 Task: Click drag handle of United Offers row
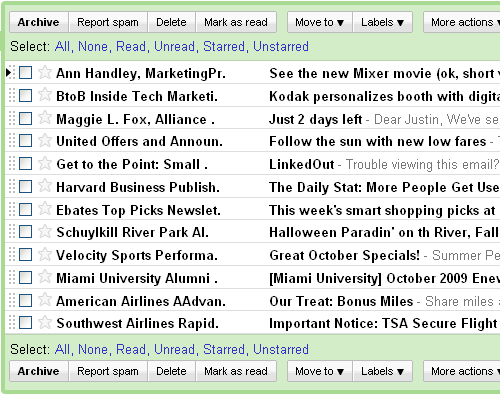point(12,141)
